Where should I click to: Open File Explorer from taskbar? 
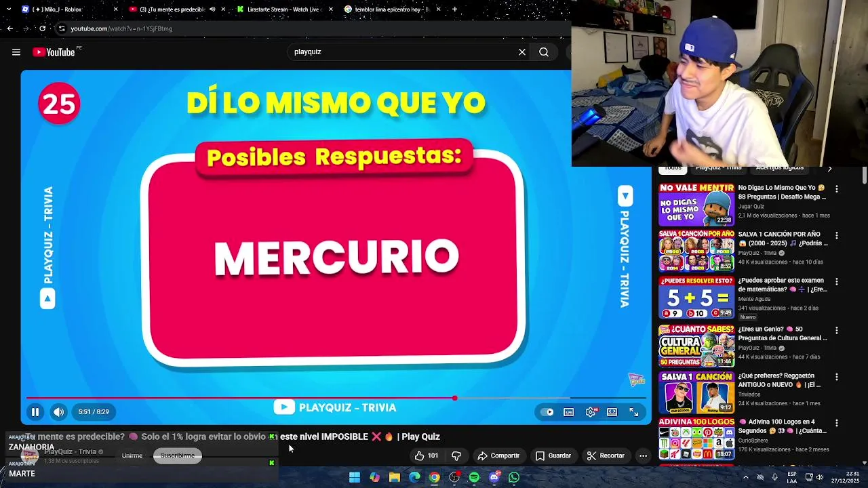(x=395, y=477)
